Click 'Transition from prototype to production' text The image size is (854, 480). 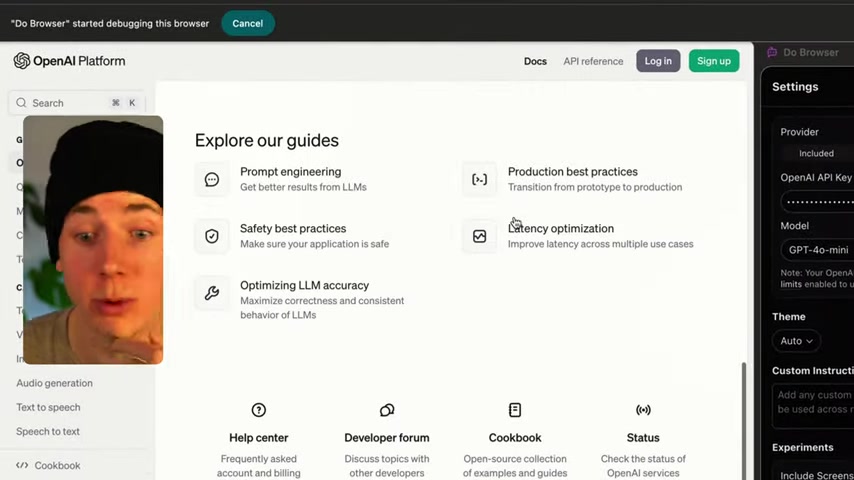(x=595, y=187)
